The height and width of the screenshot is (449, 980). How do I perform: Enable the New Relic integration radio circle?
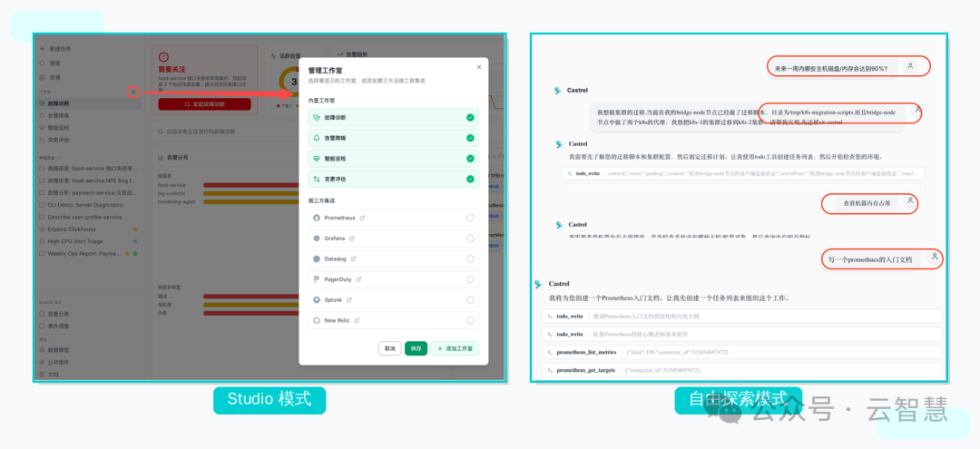tap(470, 320)
